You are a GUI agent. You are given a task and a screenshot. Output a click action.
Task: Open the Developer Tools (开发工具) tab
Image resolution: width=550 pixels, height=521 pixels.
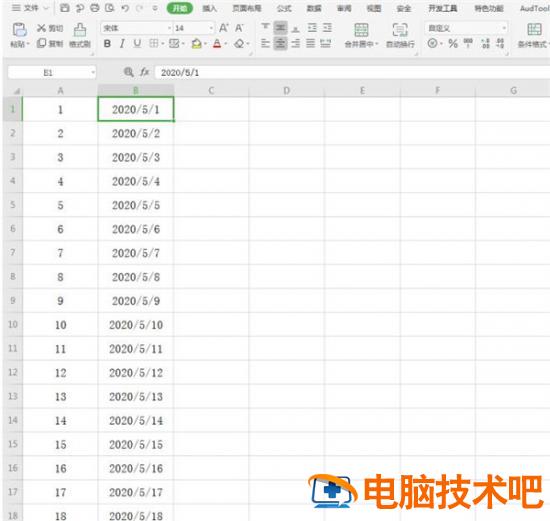pyautogui.click(x=443, y=8)
